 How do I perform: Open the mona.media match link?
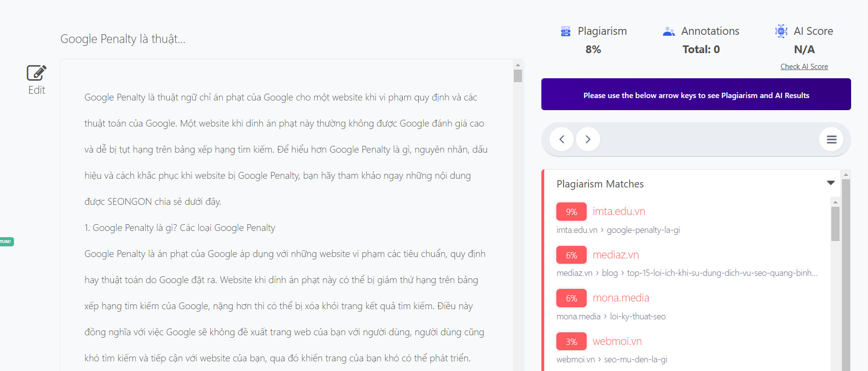tap(621, 298)
